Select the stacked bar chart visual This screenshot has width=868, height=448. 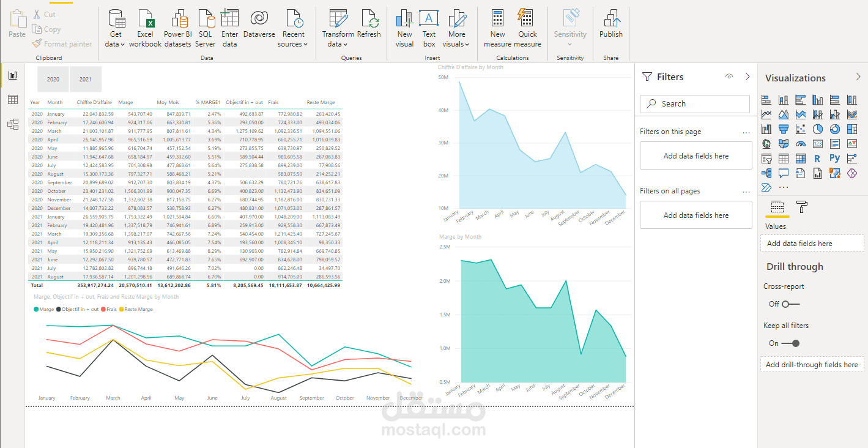(x=766, y=100)
